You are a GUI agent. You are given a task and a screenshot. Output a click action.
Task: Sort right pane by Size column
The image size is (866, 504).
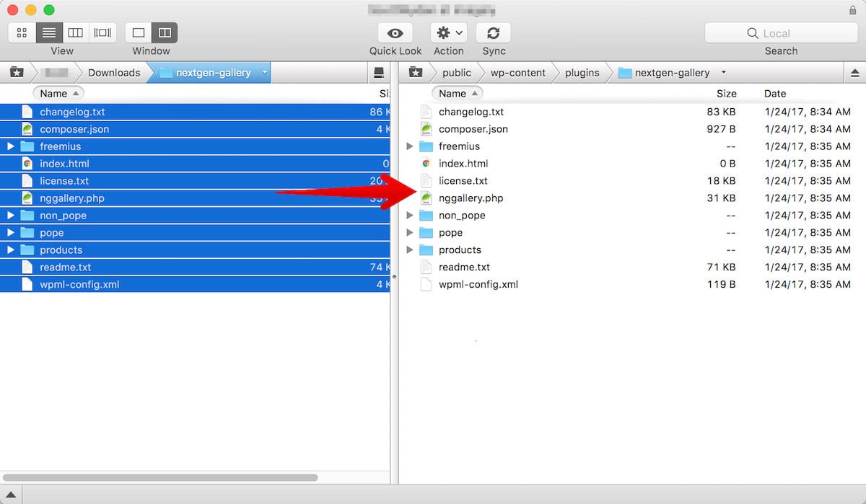(x=727, y=93)
